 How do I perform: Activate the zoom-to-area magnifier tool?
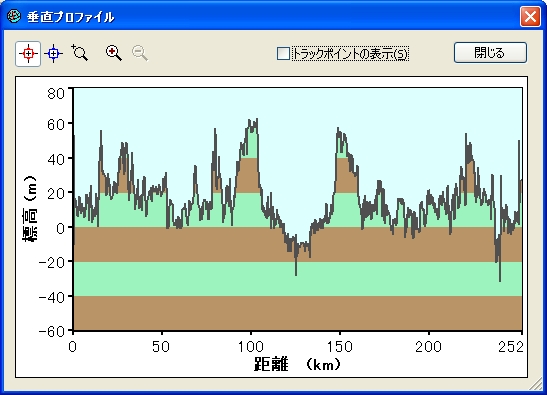click(x=80, y=53)
